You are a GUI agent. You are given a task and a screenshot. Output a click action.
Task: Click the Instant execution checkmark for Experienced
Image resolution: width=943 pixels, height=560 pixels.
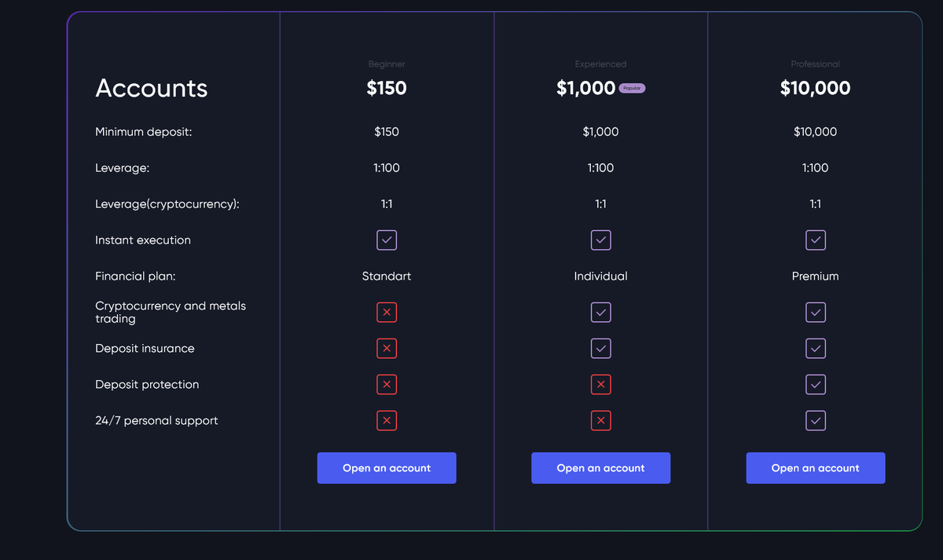(x=601, y=240)
